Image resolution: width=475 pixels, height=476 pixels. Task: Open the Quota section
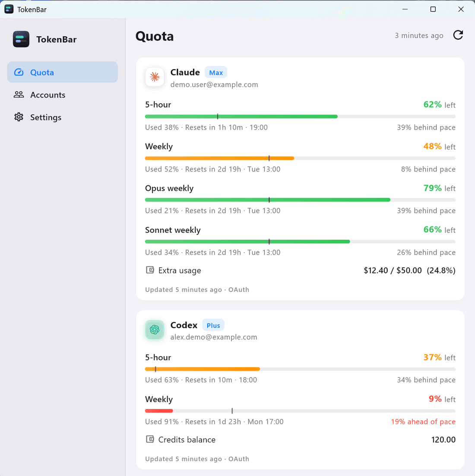(63, 72)
